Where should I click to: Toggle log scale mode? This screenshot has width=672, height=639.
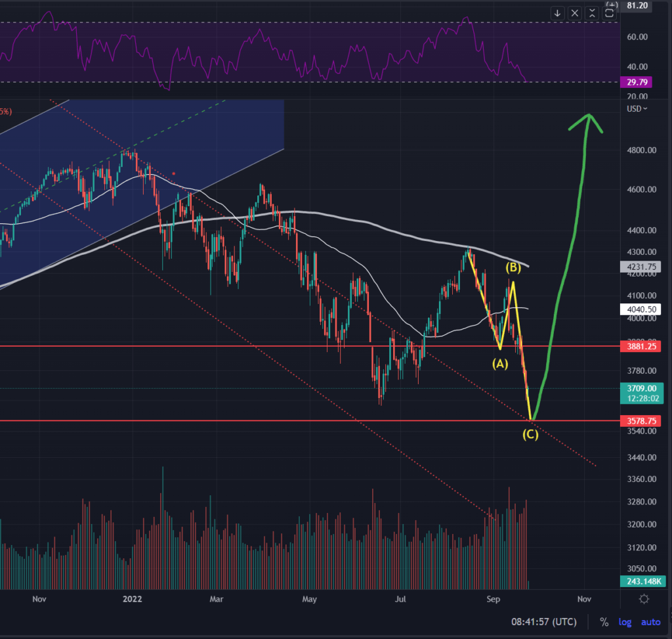click(x=625, y=622)
